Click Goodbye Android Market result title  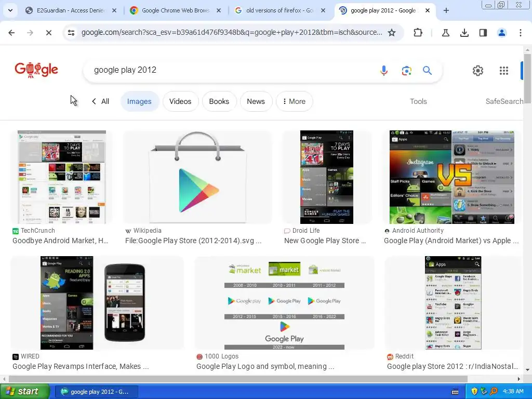coord(60,241)
